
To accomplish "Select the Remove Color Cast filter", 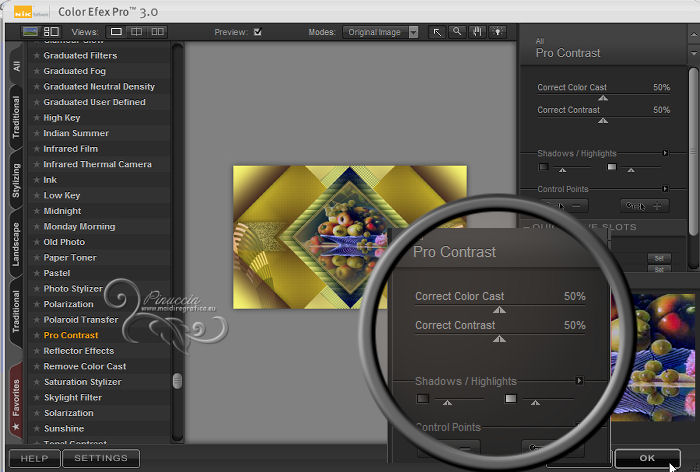I will point(85,366).
